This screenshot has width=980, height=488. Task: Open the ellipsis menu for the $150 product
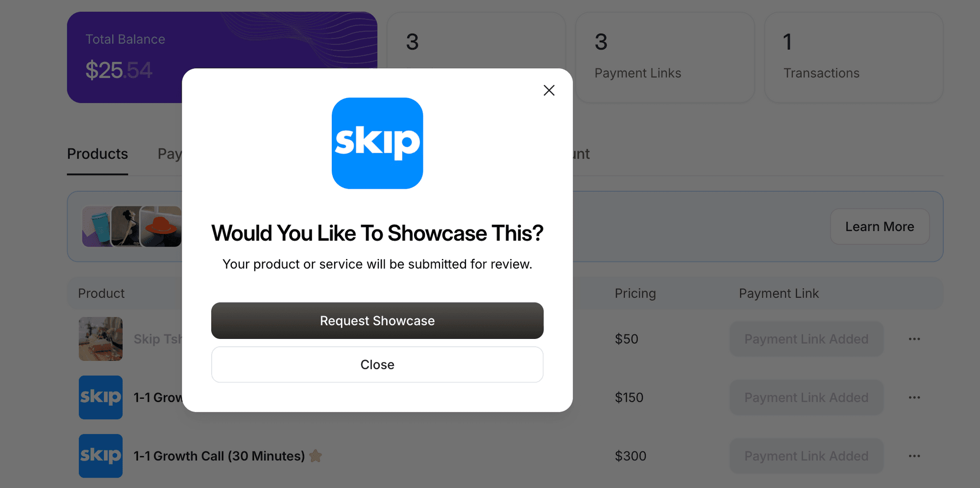click(x=914, y=397)
